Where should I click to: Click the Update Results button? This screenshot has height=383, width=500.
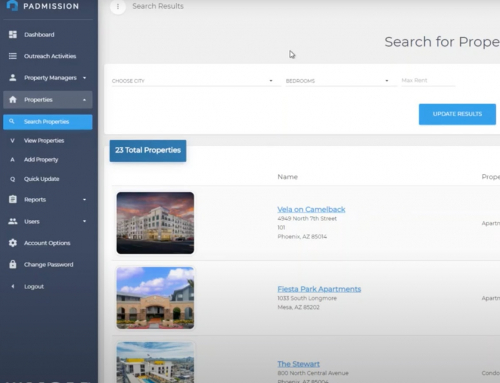tap(457, 114)
